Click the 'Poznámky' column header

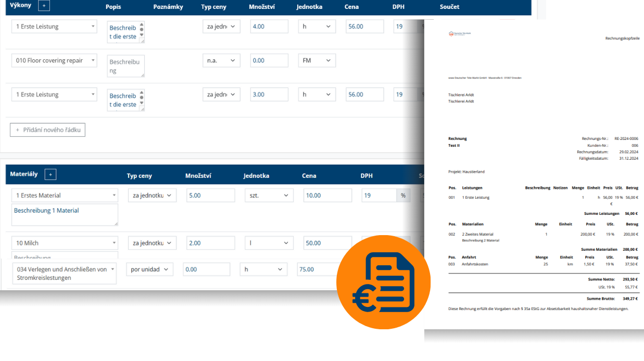click(168, 7)
